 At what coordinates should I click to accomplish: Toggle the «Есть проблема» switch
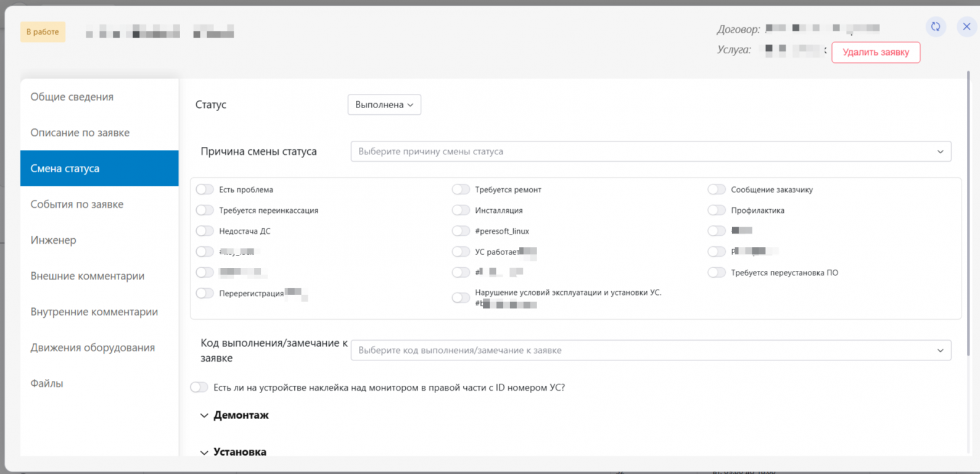[x=205, y=189]
